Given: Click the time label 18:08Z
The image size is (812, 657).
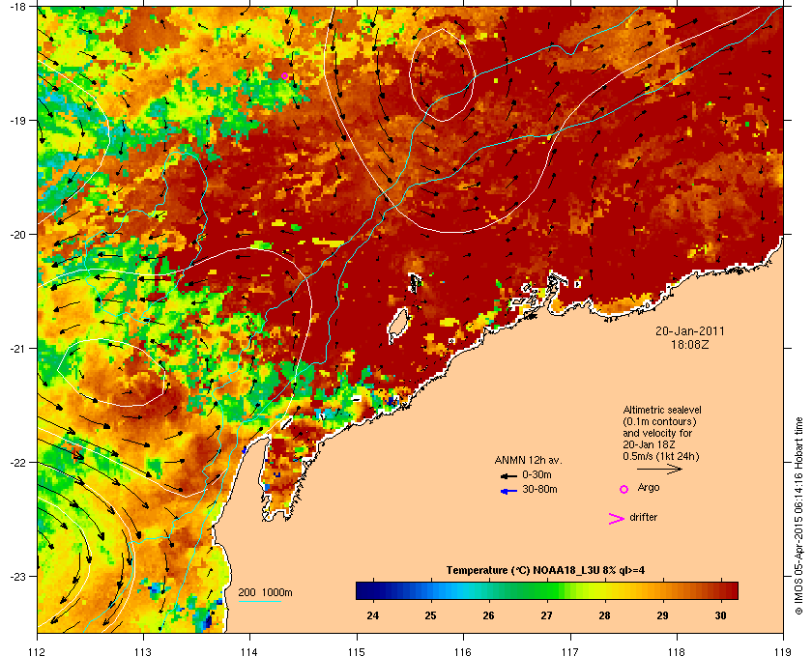Looking at the screenshot, I should pos(690,344).
